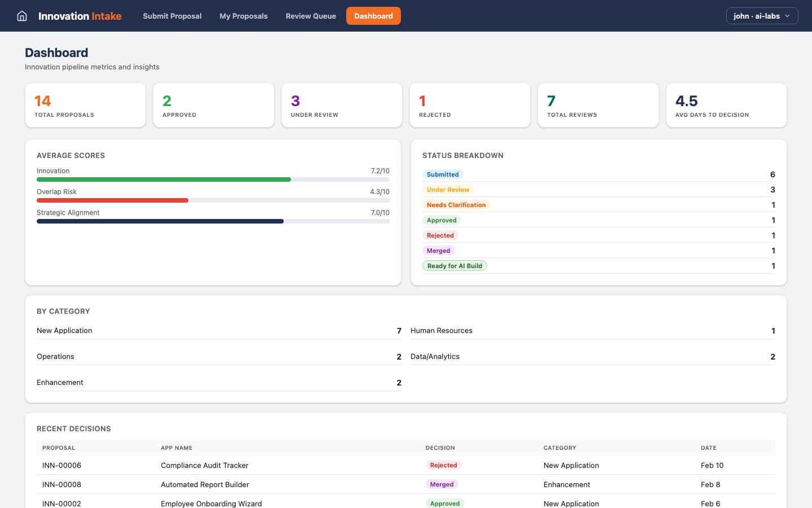Screen dimensions: 812x508
Task: Select the Dashboard button
Action: (x=373, y=16)
